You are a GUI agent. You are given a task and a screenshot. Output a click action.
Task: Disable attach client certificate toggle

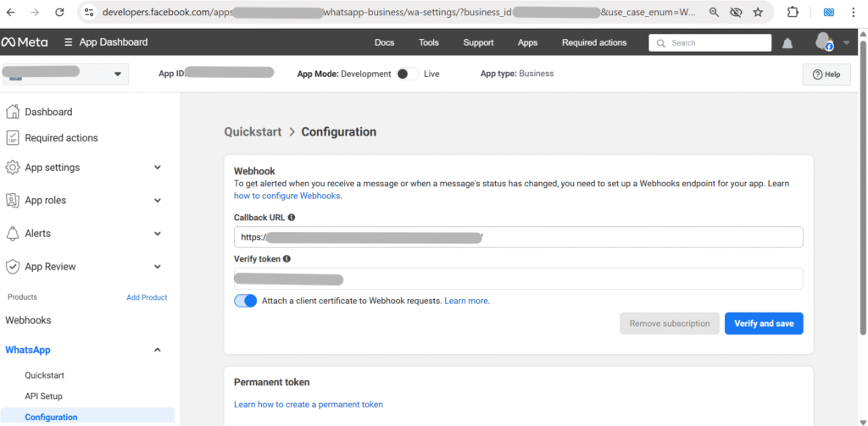(245, 301)
